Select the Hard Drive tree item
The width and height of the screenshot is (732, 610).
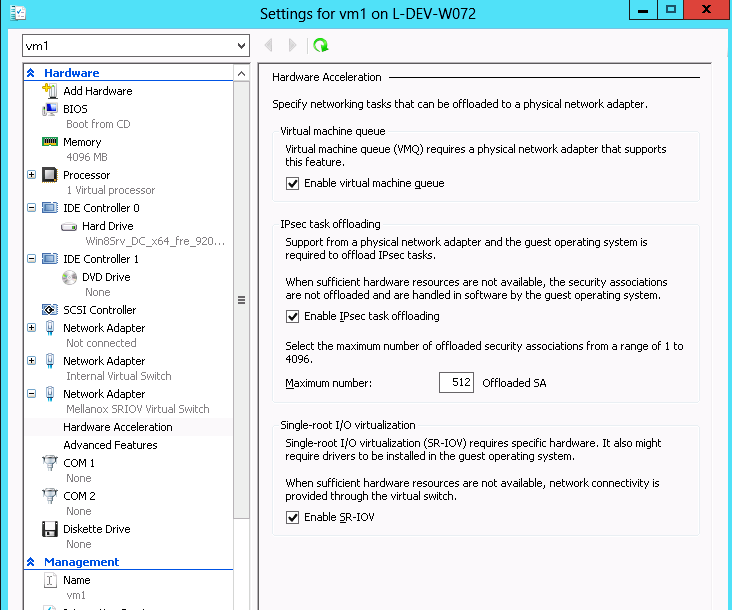tap(107, 226)
